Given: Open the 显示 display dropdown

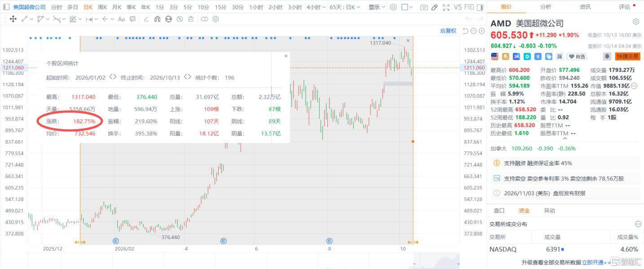Looking at the screenshot, I should 376,7.
